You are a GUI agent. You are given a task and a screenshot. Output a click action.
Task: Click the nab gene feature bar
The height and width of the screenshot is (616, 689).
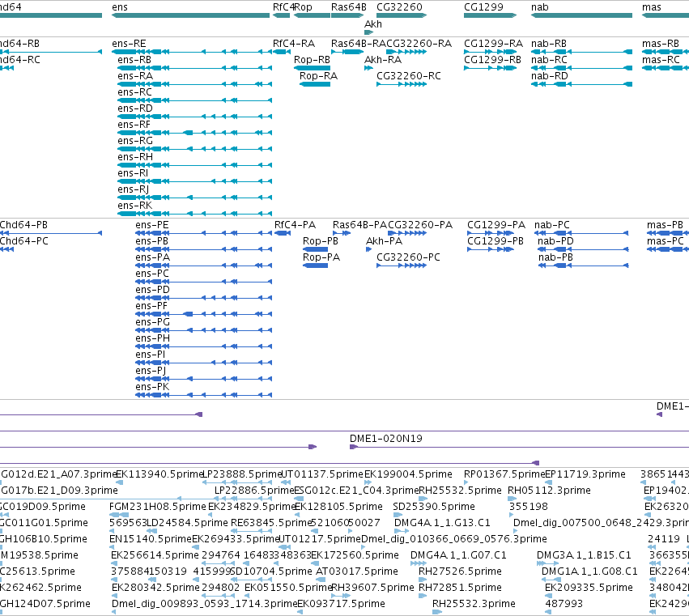point(581,15)
